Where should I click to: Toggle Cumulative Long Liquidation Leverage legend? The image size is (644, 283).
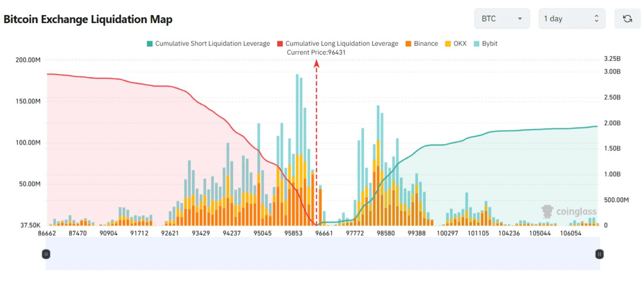point(341,43)
